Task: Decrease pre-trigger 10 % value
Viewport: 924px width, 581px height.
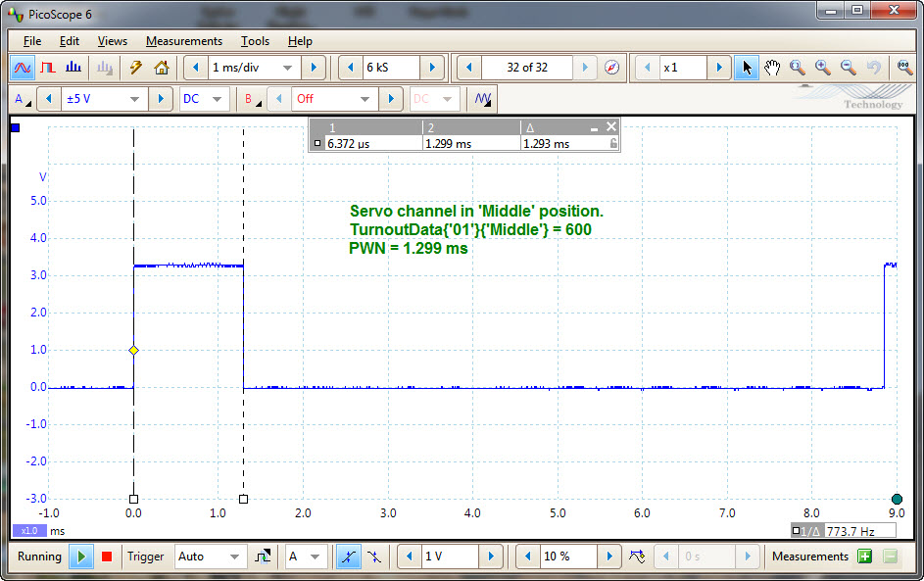Action: pos(528,557)
